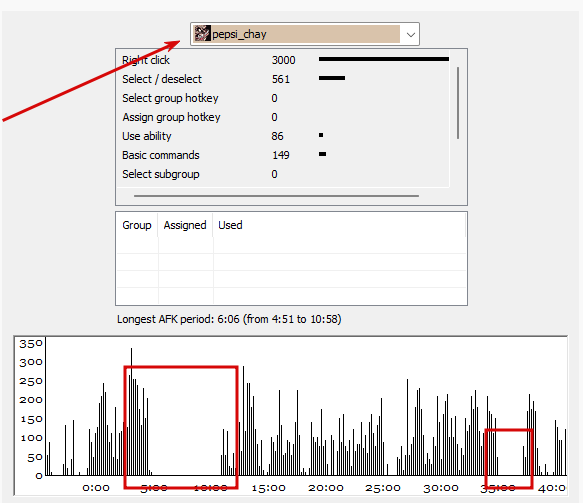The width and height of the screenshot is (583, 503).
Task: Click the player race icon beside pepsi_chay
Action: coord(203,33)
